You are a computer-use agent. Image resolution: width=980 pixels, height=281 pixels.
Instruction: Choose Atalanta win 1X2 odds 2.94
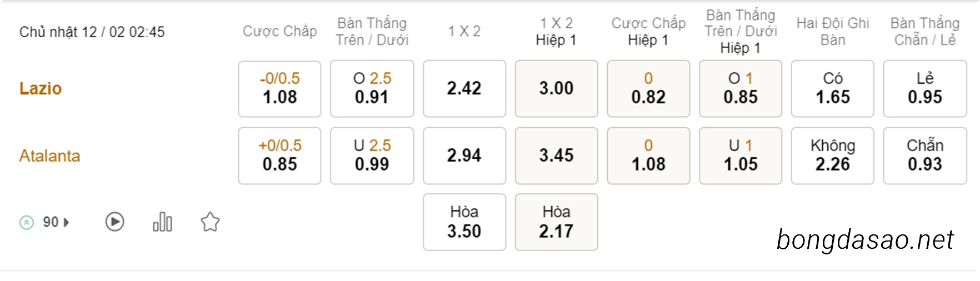click(x=464, y=155)
